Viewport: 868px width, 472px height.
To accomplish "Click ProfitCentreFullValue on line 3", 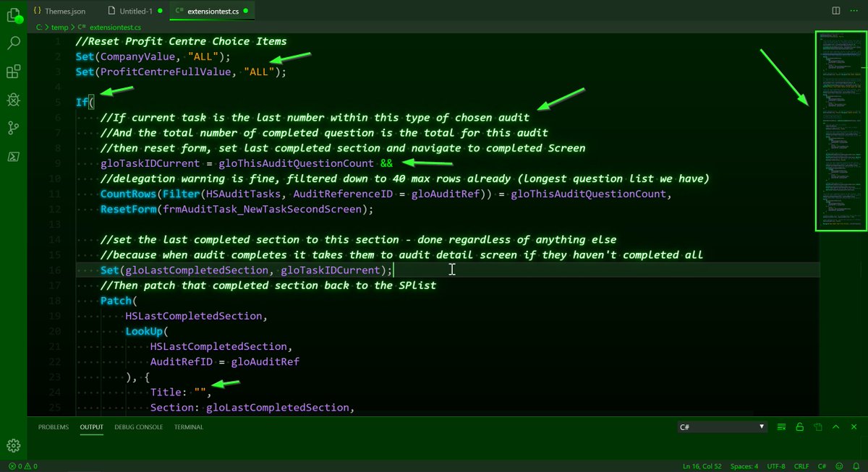I will coord(164,72).
